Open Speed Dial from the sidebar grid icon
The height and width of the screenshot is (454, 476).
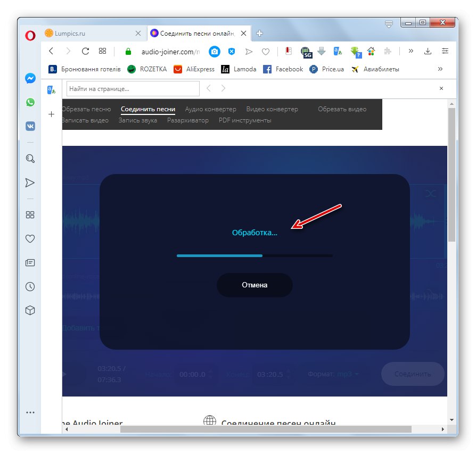click(x=30, y=215)
